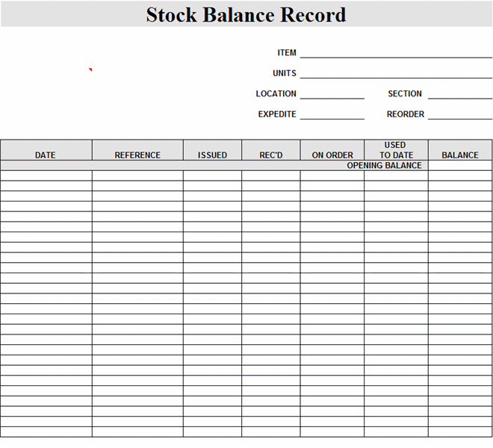Viewport: 493px width, 448px height.
Task: Select the ON ORDER column header
Action: tap(332, 155)
